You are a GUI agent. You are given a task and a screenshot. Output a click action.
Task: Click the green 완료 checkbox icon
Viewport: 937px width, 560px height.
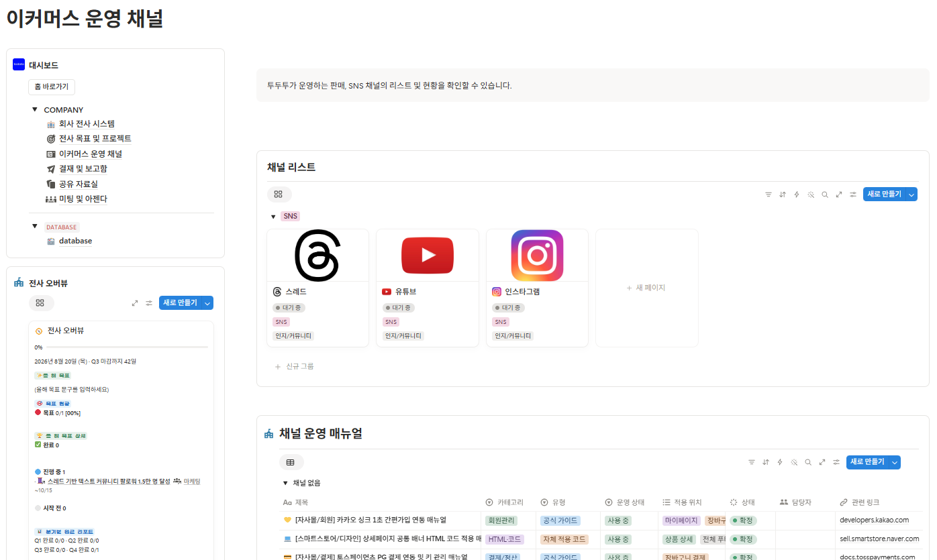tap(38, 445)
